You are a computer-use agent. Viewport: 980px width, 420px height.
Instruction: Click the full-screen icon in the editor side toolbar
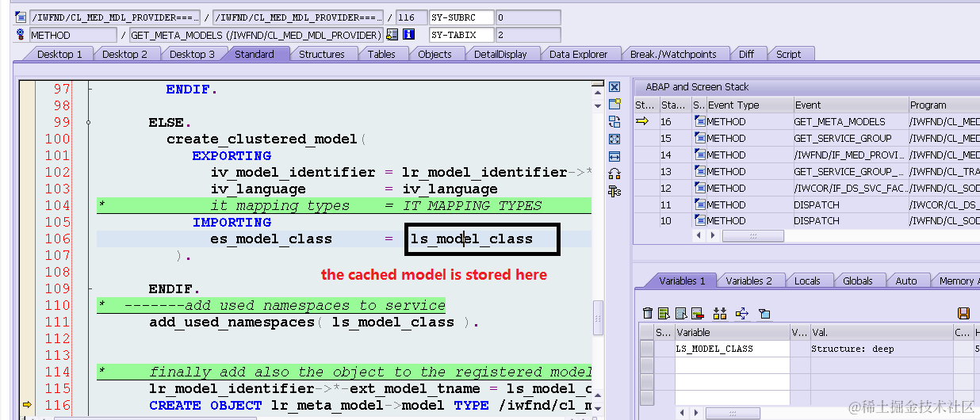click(614, 139)
